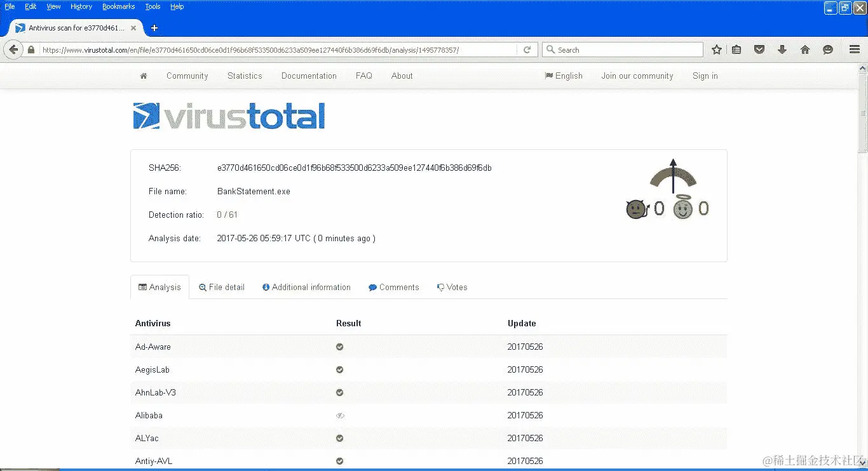Click the 0 / 61 detection ratio
The image size is (868, 471).
click(227, 215)
